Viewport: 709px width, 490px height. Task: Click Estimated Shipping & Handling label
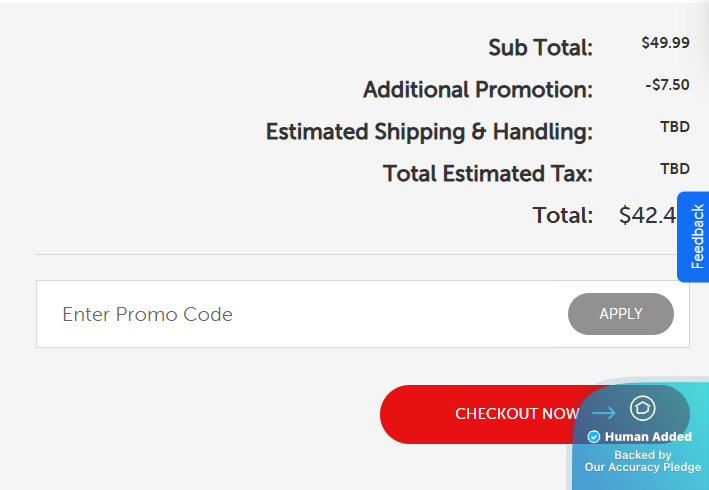429,132
